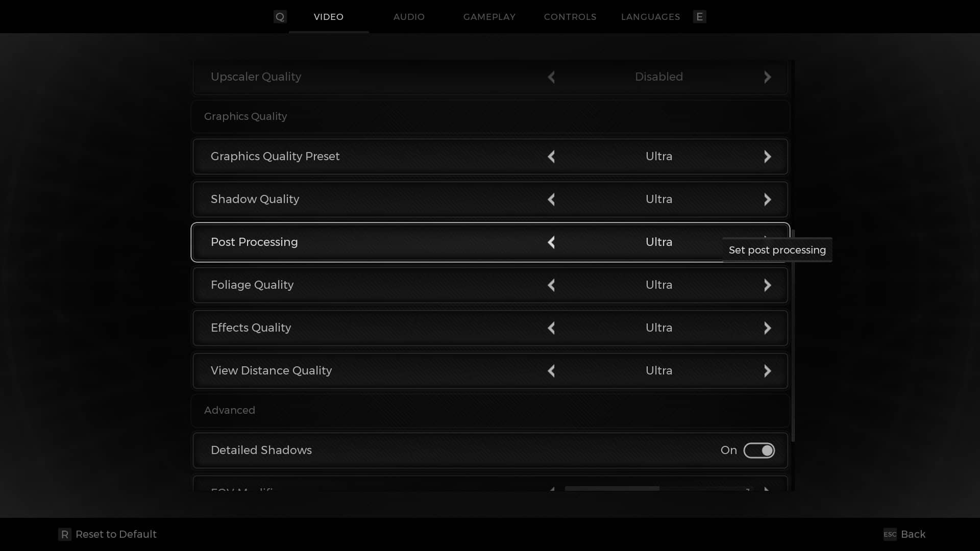This screenshot has width=980, height=551.
Task: Increase Graphics Quality Preset with right arrow
Action: tap(767, 157)
